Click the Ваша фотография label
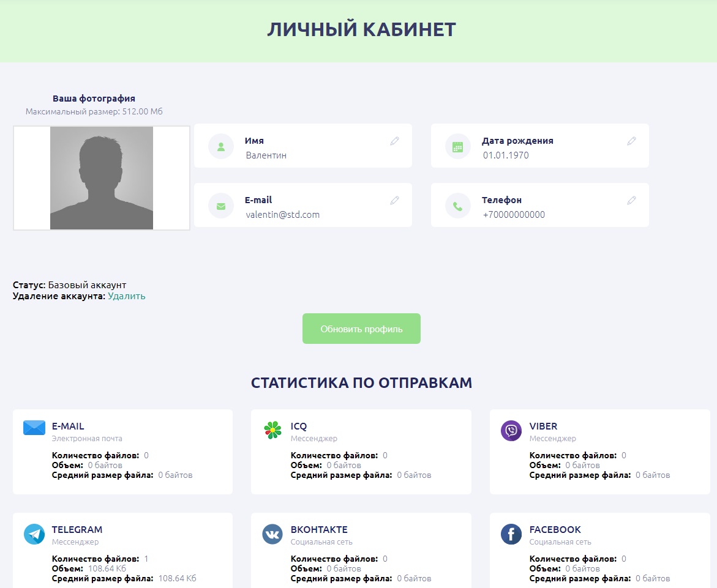Viewport: 717px width, 588px height. [x=94, y=99]
